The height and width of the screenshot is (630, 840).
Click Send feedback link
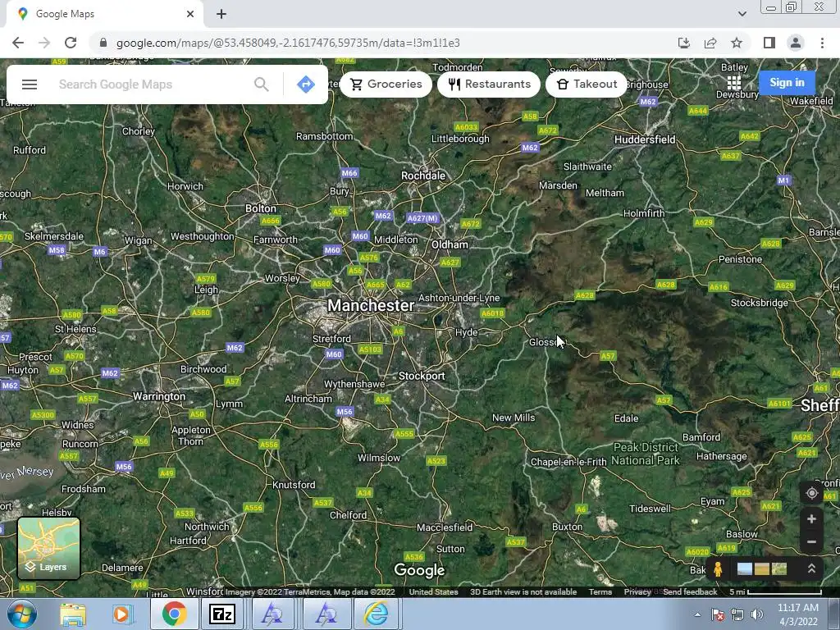coord(690,592)
